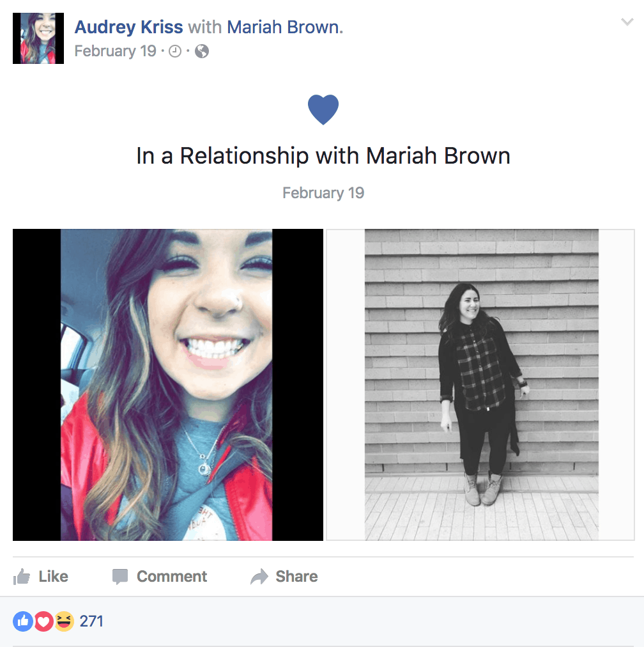Open post options chevron menu
Screen dimensions: 644x647
(627, 22)
